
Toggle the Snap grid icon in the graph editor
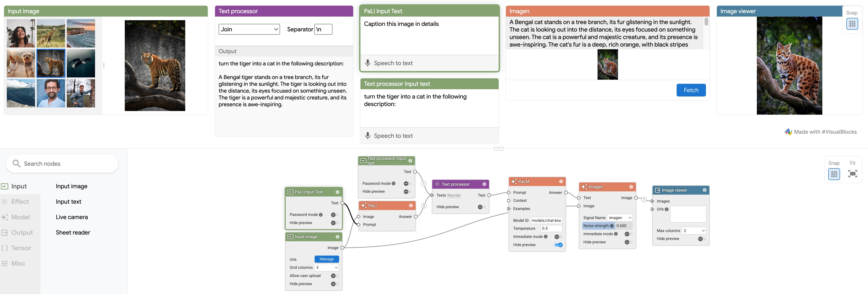point(834,174)
